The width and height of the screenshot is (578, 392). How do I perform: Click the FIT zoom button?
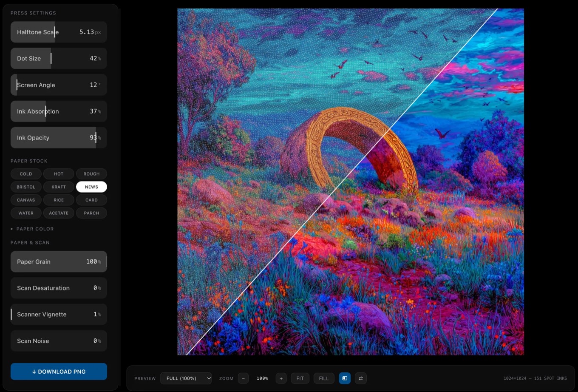tap(300, 378)
